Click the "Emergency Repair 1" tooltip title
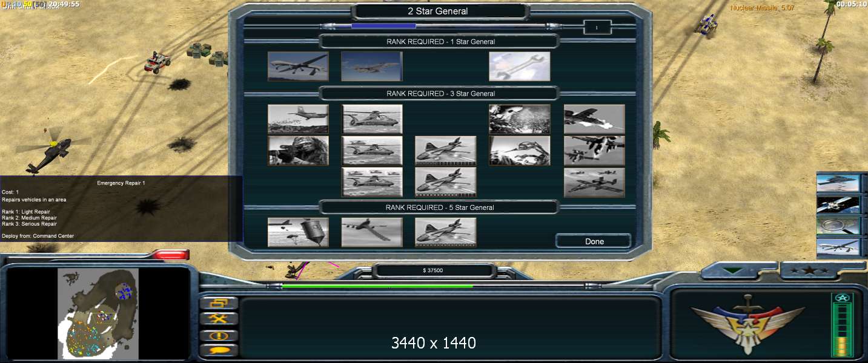This screenshot has height=363, width=868. pos(121,183)
